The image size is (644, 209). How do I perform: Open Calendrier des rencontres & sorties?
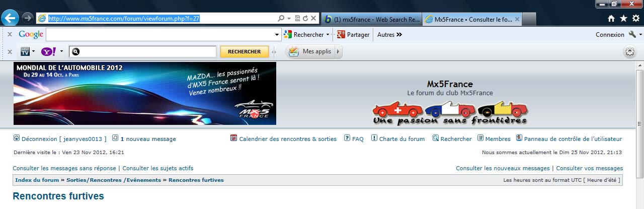pyautogui.click(x=288, y=139)
